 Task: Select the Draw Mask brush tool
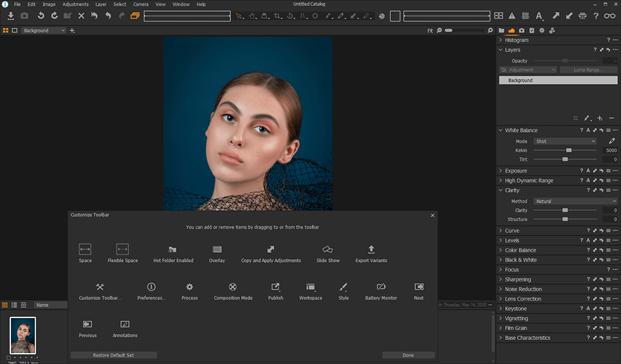pyautogui.click(x=329, y=16)
